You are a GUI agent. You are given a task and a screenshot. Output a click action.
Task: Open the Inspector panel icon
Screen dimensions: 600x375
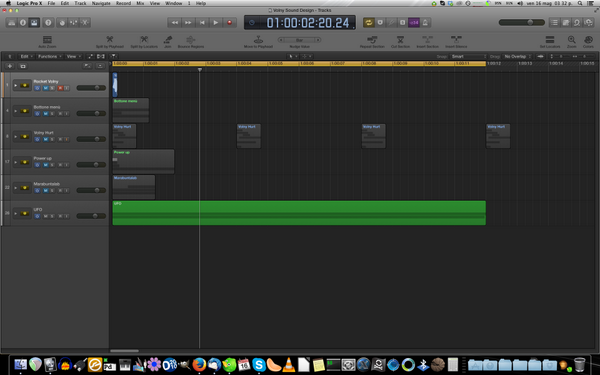pyautogui.click(x=23, y=23)
